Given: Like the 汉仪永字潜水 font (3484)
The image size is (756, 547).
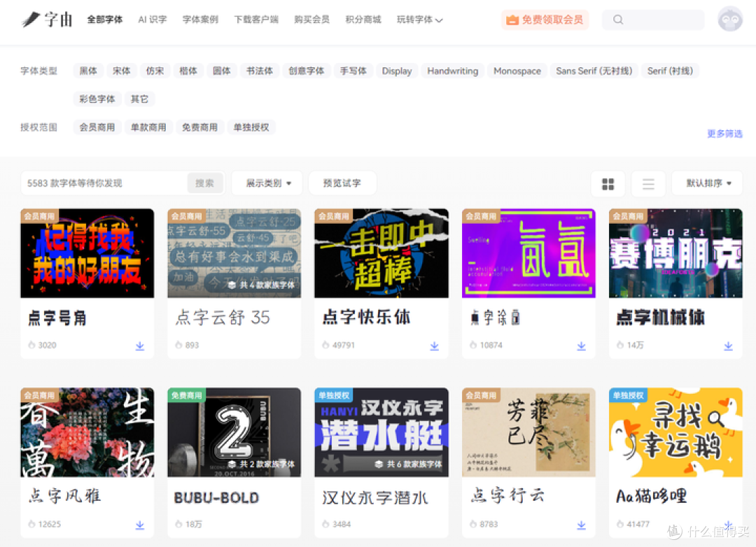Looking at the screenshot, I should click(x=326, y=524).
